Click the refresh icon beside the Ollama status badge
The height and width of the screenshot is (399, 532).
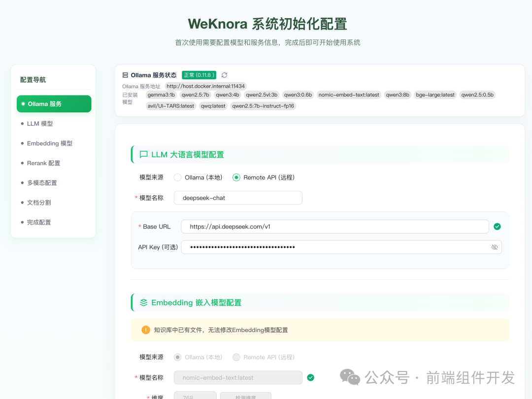point(224,75)
